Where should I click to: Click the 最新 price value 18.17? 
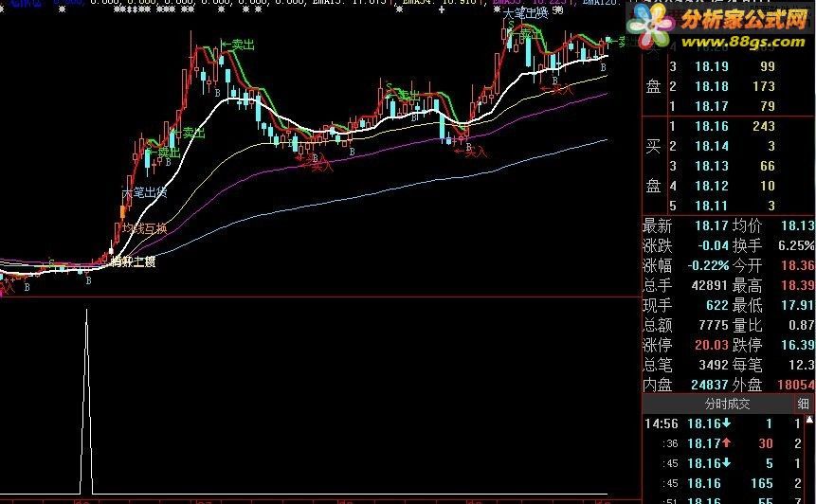pos(712,225)
